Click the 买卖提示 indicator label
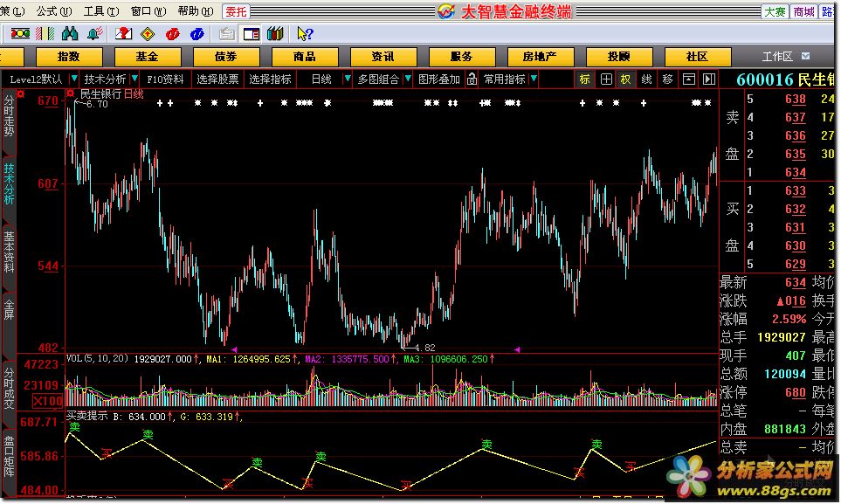Viewport: 841px width, 504px height. click(86, 416)
